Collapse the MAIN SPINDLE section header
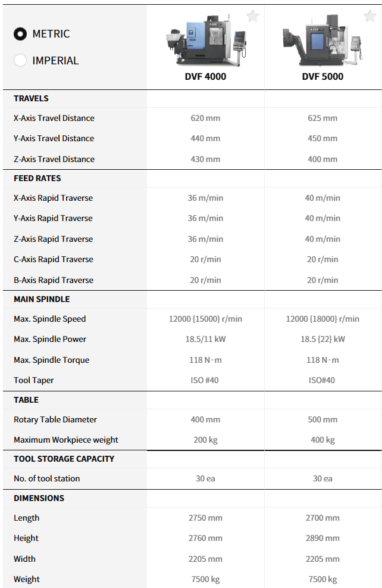 point(42,299)
